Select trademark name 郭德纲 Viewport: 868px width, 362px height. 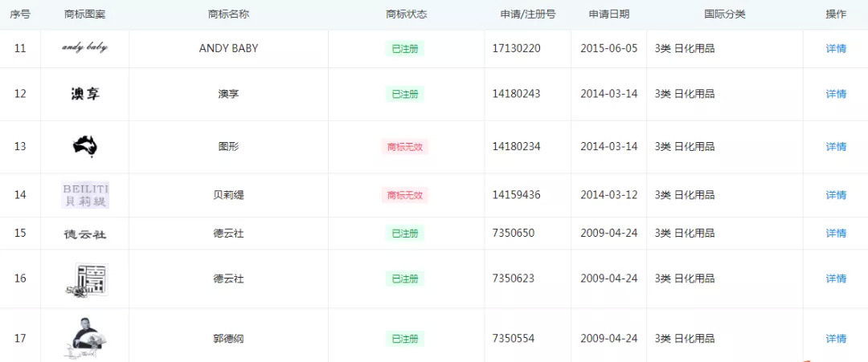[228, 338]
